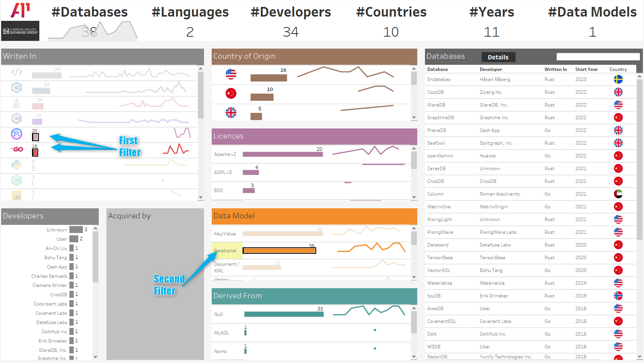Click scroll-down arrow in Derived From panel
This screenshot has height=363, width=644.
414,357
